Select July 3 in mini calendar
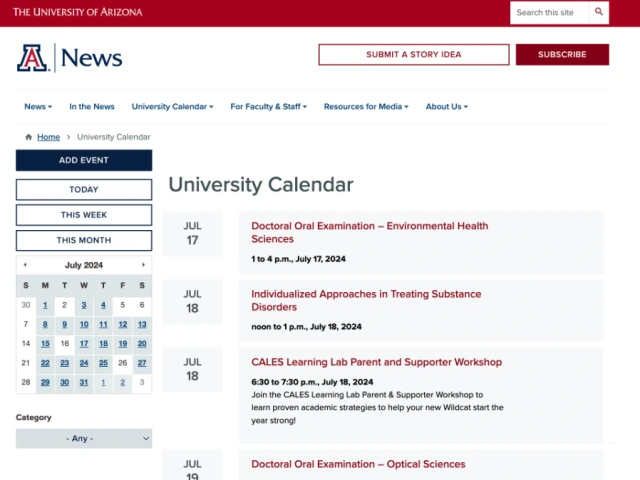640x480 pixels. pyautogui.click(x=84, y=305)
